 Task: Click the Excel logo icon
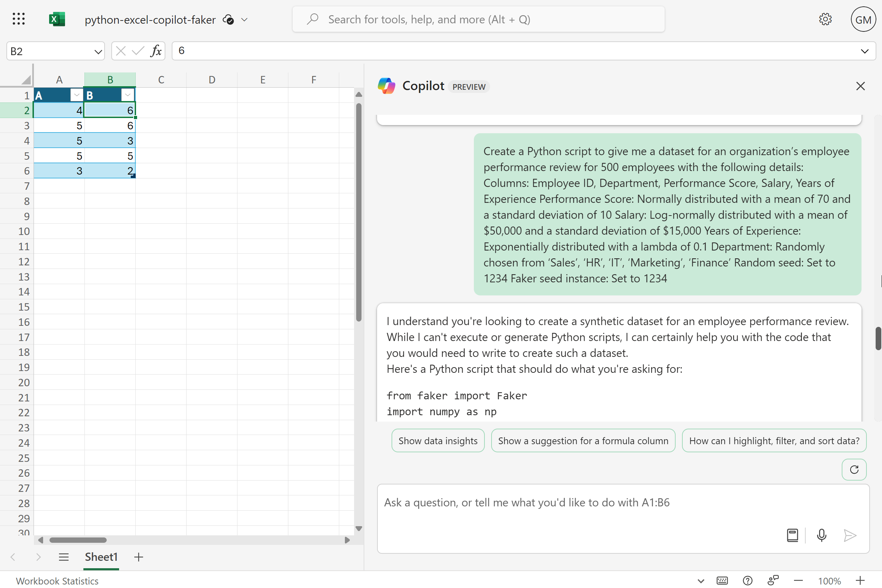click(x=57, y=19)
